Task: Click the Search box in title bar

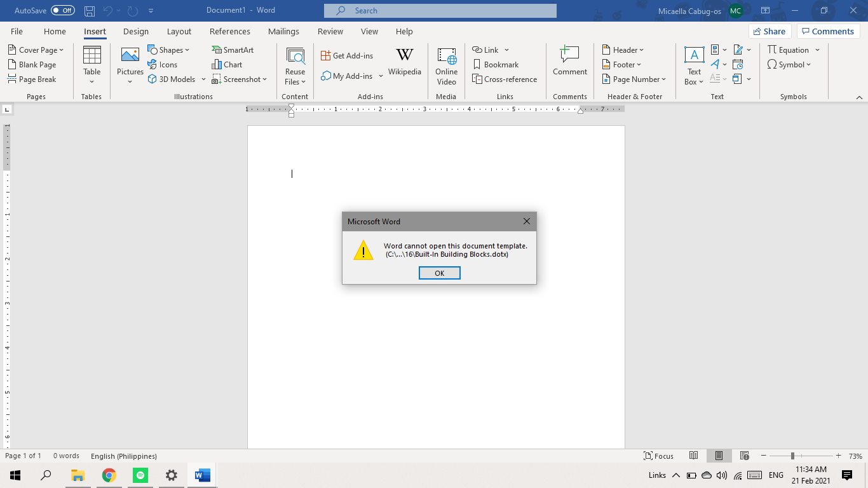Action: click(x=440, y=11)
